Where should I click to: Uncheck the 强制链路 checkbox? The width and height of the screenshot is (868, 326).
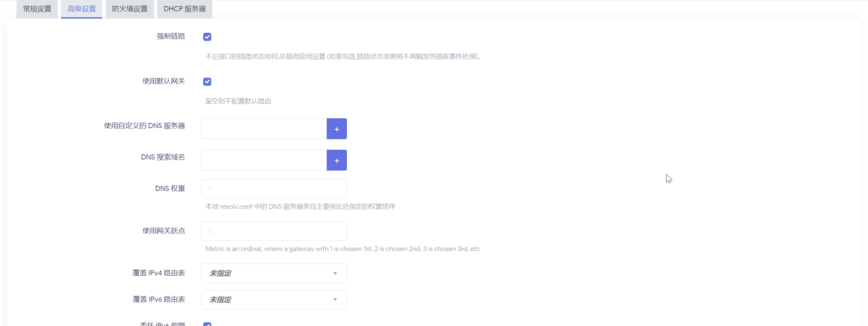pos(207,37)
